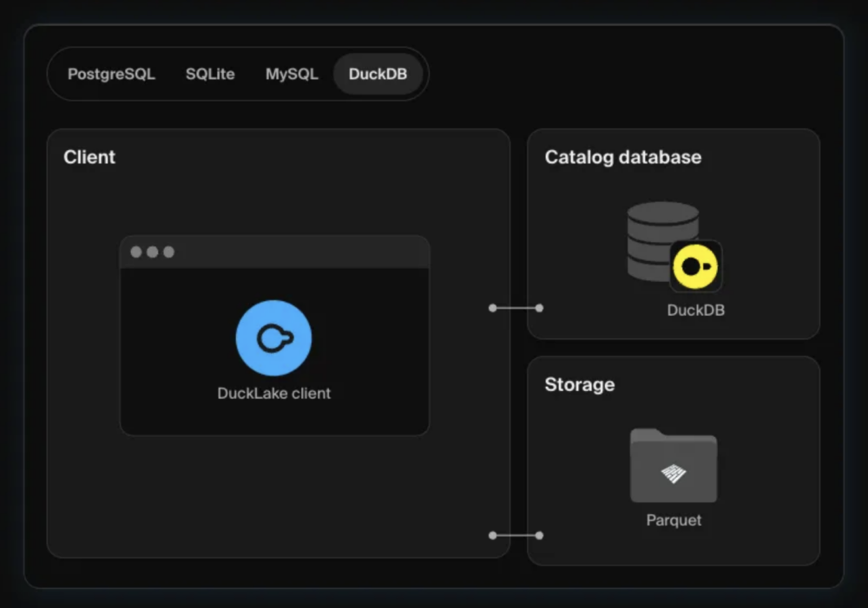
Task: Click the Storage connector's right endpoint dot
Action: [x=539, y=535]
